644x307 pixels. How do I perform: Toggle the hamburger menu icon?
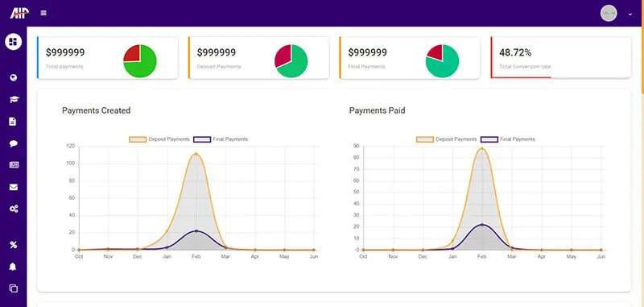click(x=43, y=13)
